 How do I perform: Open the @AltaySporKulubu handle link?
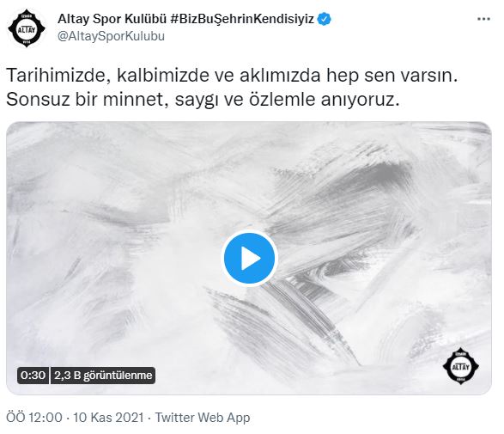[x=111, y=36]
